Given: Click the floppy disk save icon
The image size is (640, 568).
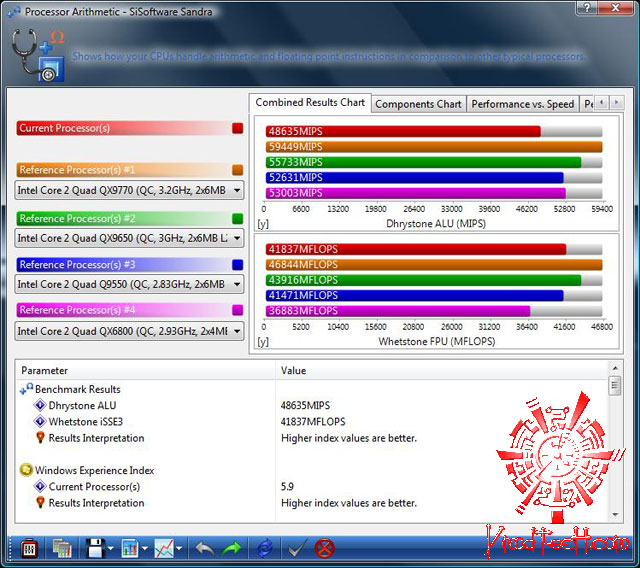Looking at the screenshot, I should click(96, 548).
